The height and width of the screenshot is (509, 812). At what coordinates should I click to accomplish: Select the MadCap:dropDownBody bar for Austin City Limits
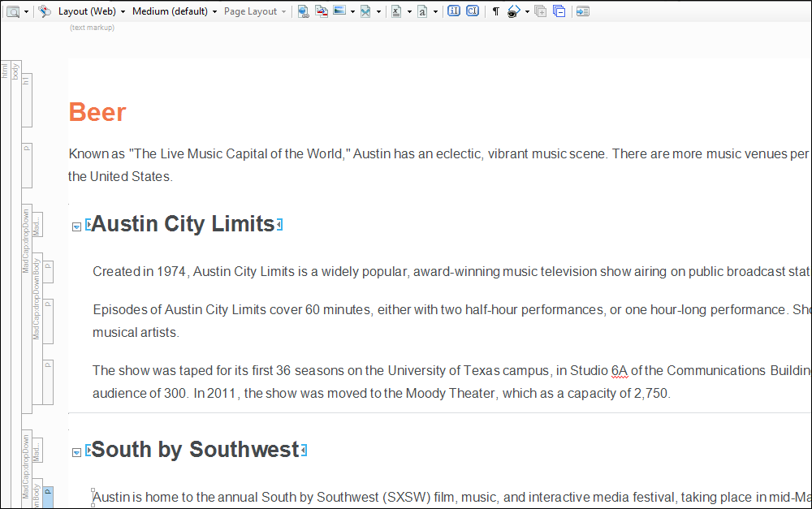pos(37,329)
